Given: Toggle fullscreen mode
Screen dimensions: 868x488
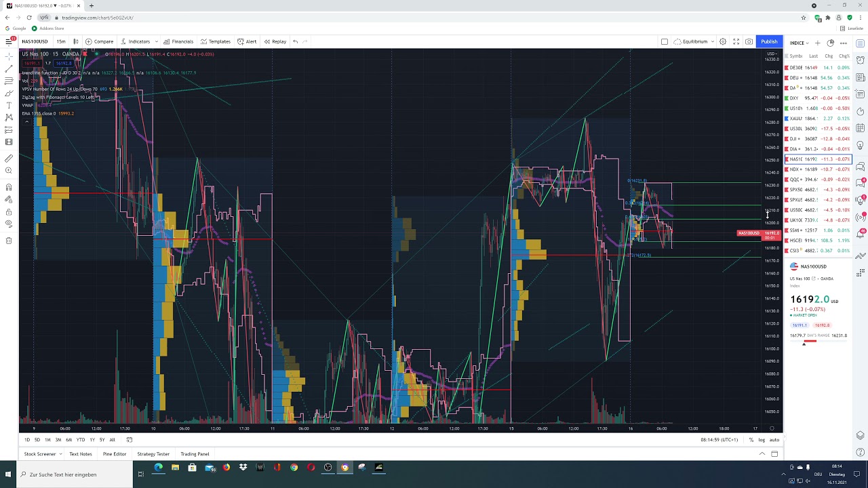Looking at the screenshot, I should tap(736, 41).
